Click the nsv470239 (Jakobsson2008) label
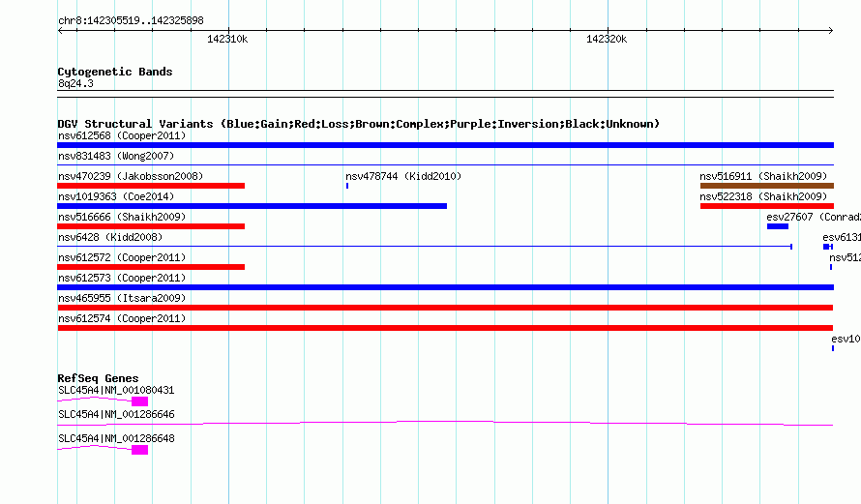This screenshot has width=861, height=504. pyautogui.click(x=131, y=176)
